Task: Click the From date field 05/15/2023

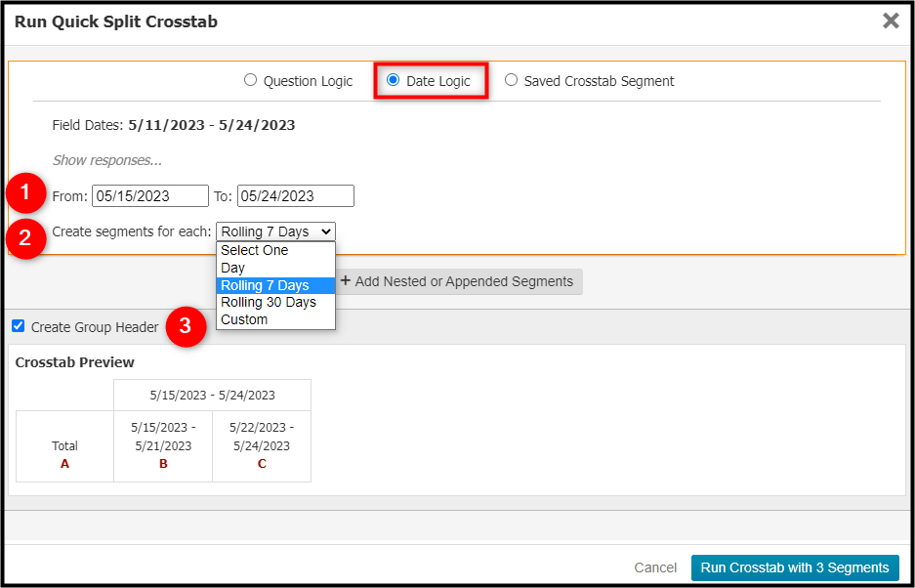Action: coord(150,196)
